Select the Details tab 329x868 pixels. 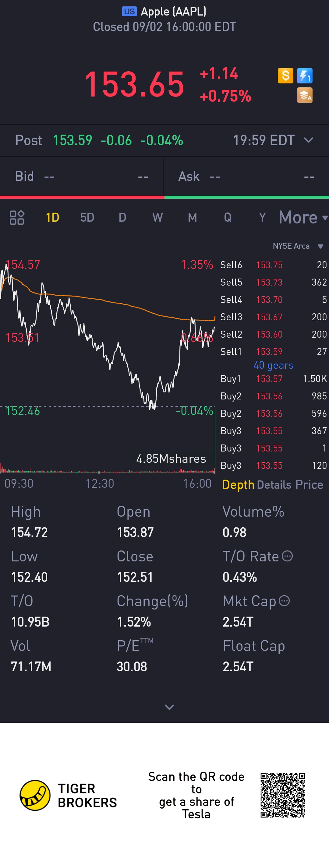pos(274,485)
